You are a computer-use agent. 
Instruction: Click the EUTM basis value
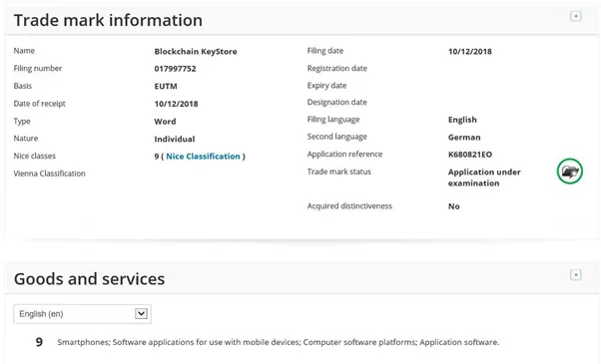point(166,86)
